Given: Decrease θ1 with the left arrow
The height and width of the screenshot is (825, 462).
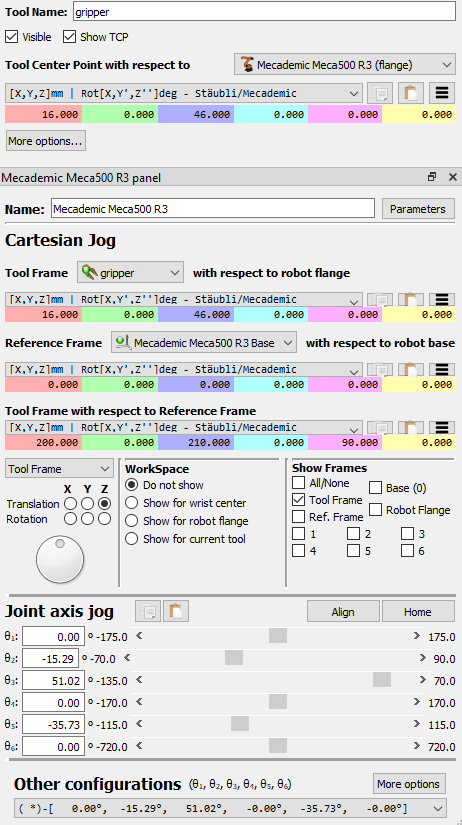Looking at the screenshot, I should point(139,636).
